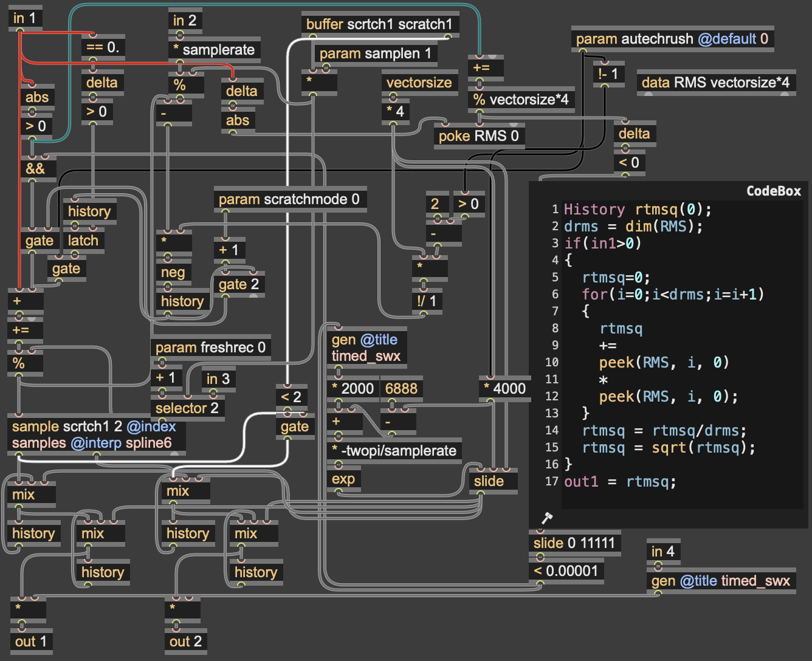Select the '* 4000' multiply object

click(504, 389)
